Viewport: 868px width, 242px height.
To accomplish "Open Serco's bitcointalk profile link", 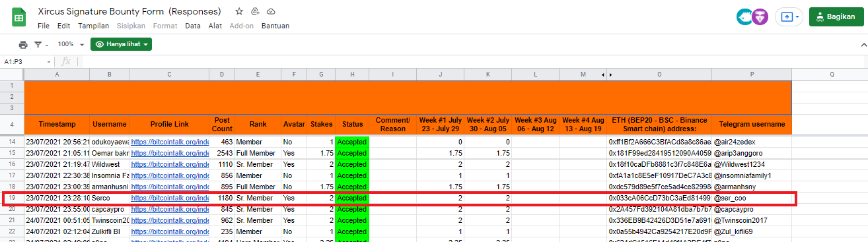I will 169,198.
